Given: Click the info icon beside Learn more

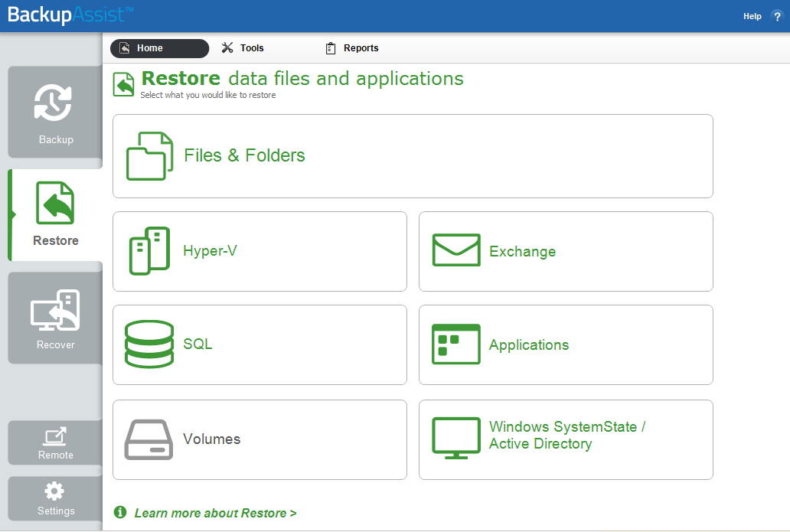Looking at the screenshot, I should tap(120, 512).
